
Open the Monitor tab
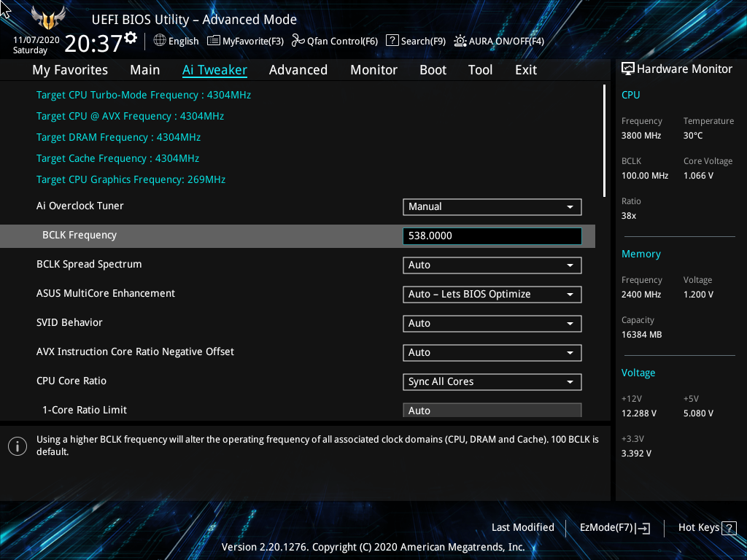click(x=373, y=70)
